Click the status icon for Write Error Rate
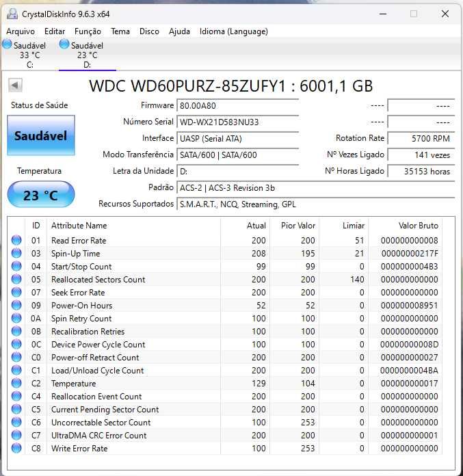 point(16,449)
